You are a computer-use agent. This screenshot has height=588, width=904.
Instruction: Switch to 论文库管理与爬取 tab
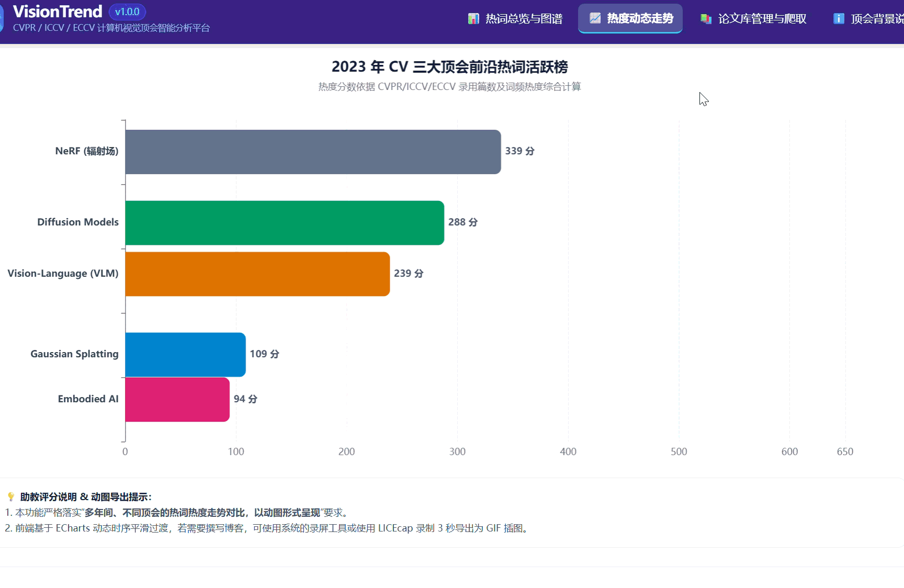click(x=753, y=19)
